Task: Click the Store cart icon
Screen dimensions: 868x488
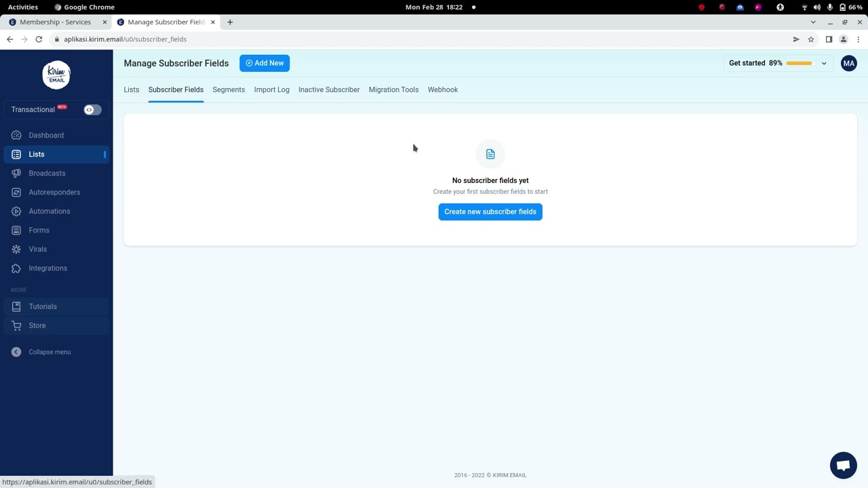Action: pyautogui.click(x=16, y=326)
